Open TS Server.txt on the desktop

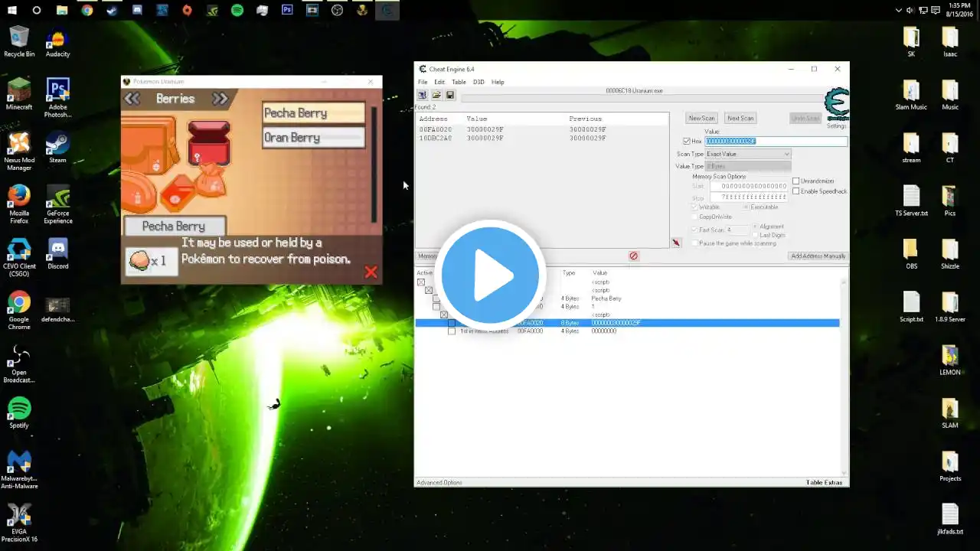pos(911,201)
